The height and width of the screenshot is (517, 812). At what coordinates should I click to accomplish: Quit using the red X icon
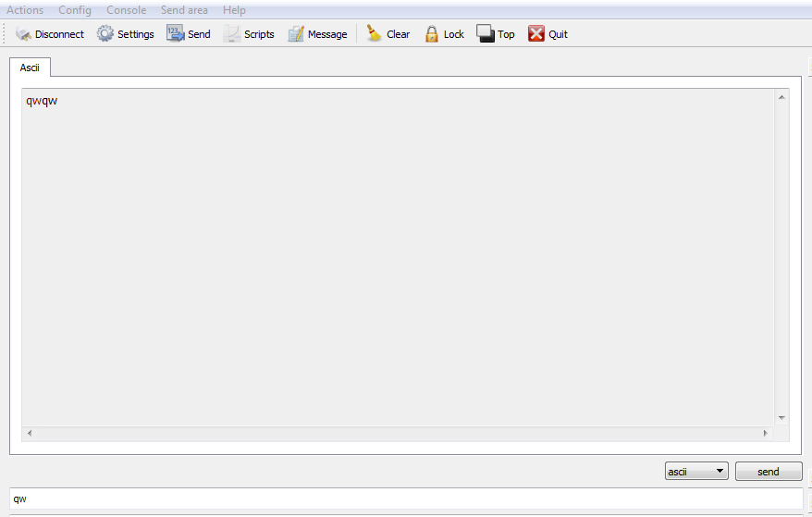tap(536, 33)
